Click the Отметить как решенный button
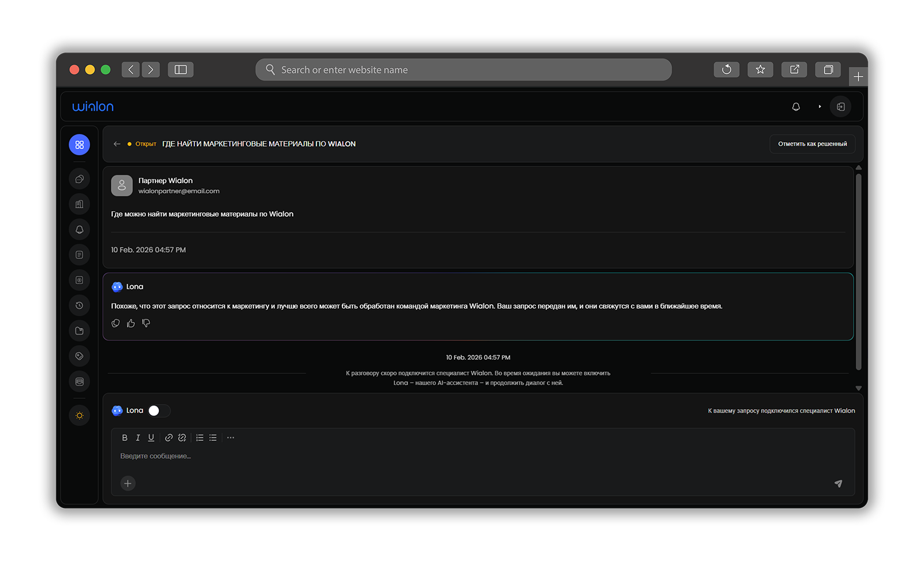 [812, 144]
